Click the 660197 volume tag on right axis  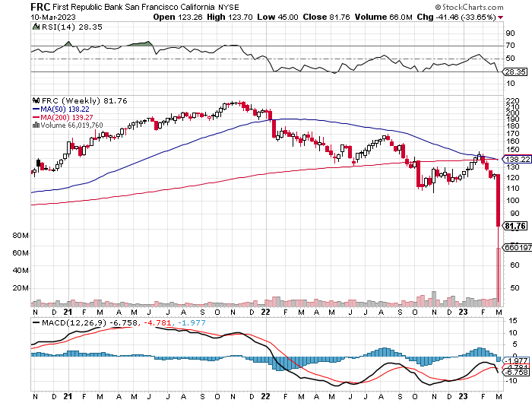click(516, 247)
